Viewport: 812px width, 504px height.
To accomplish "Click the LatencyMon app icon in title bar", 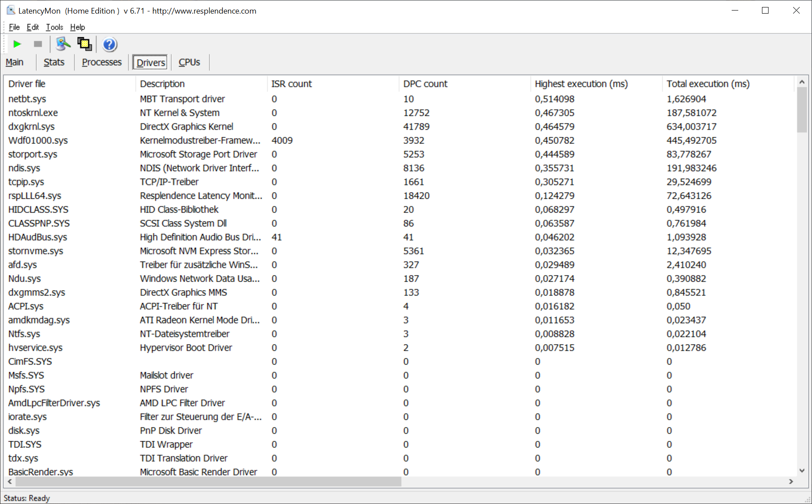I will point(11,10).
